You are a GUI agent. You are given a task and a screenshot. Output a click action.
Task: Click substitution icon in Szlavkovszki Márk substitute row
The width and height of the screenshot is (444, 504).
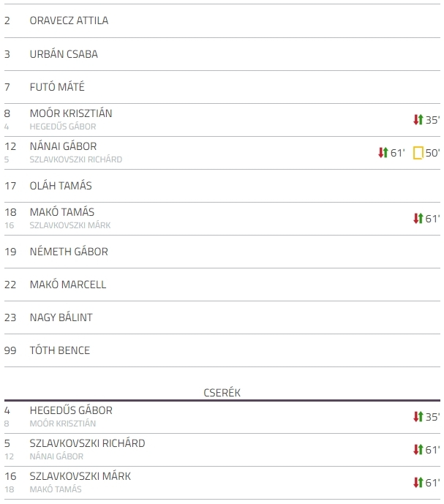pos(418,482)
